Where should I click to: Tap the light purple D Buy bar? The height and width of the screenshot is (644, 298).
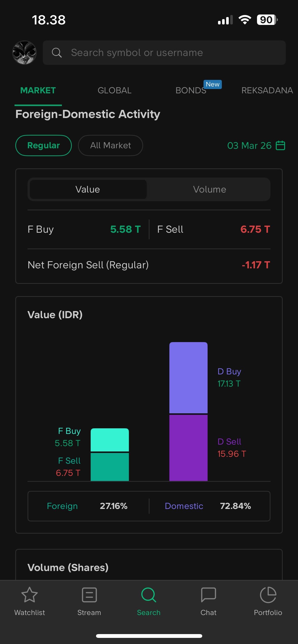click(188, 377)
